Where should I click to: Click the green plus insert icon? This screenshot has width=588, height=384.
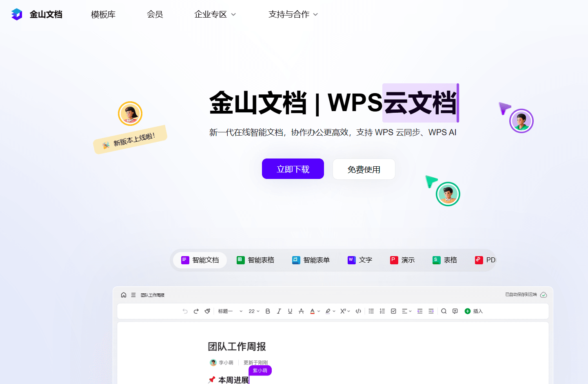point(468,311)
